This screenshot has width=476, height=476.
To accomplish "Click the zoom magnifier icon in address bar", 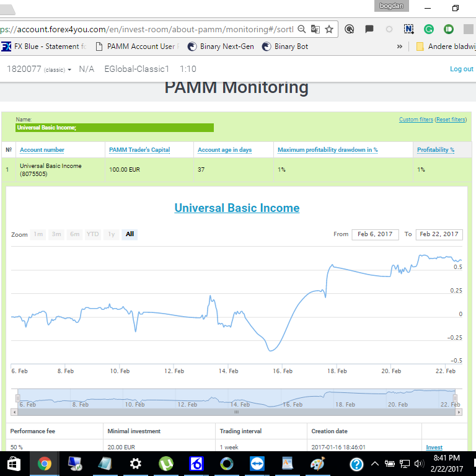I will point(301,29).
